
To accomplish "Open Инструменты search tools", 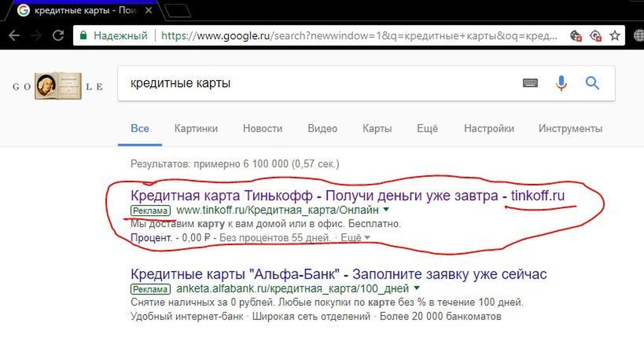I will coord(570,129).
